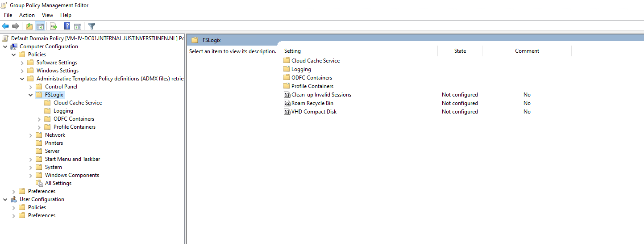Select the VHD Compact Disk setting

click(314, 112)
